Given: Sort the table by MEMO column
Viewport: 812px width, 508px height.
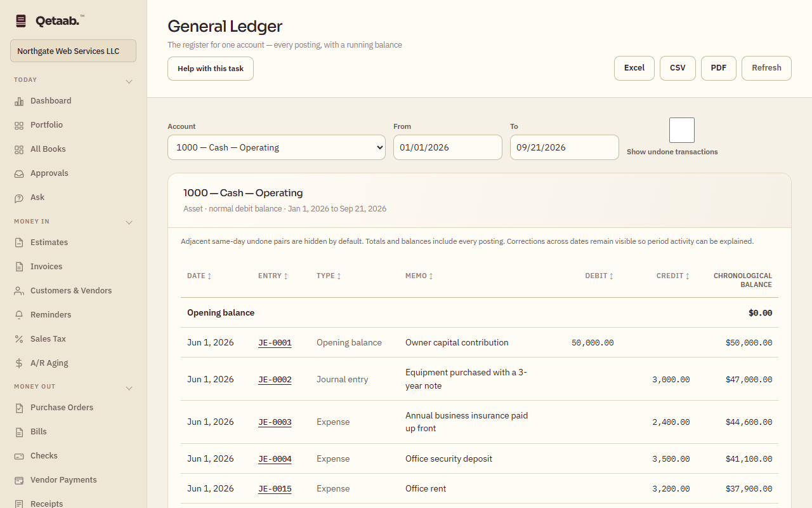Looking at the screenshot, I should click(419, 276).
